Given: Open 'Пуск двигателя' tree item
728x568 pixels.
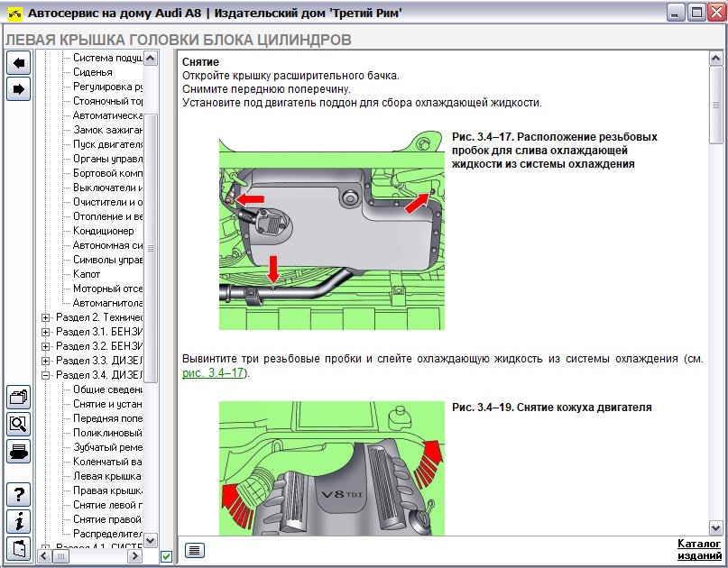Looking at the screenshot, I should pyautogui.click(x=107, y=144).
